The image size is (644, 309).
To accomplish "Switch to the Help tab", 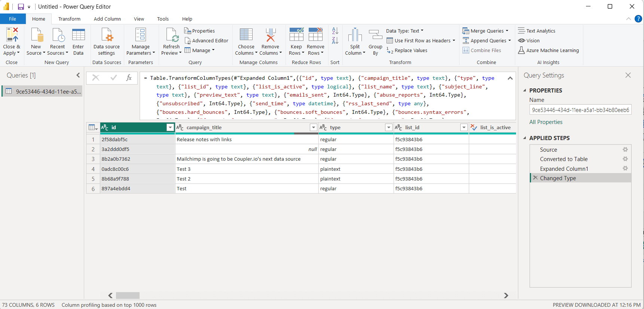I will tap(187, 19).
